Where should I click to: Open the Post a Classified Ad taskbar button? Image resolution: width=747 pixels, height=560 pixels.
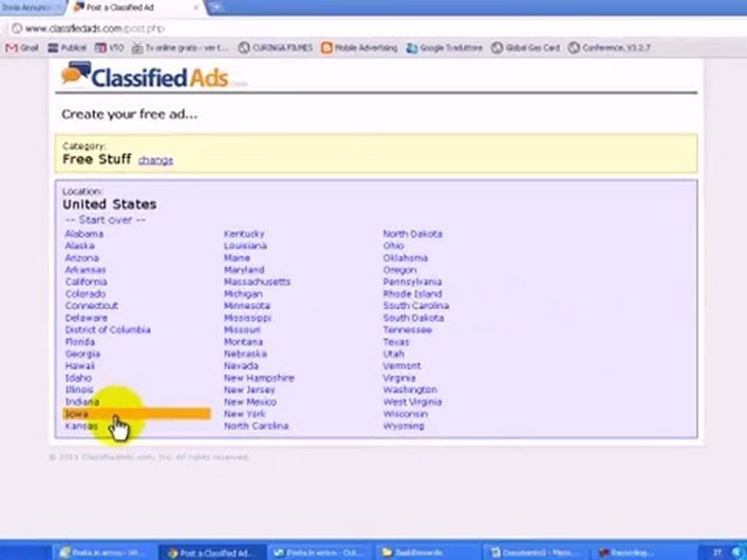213,552
